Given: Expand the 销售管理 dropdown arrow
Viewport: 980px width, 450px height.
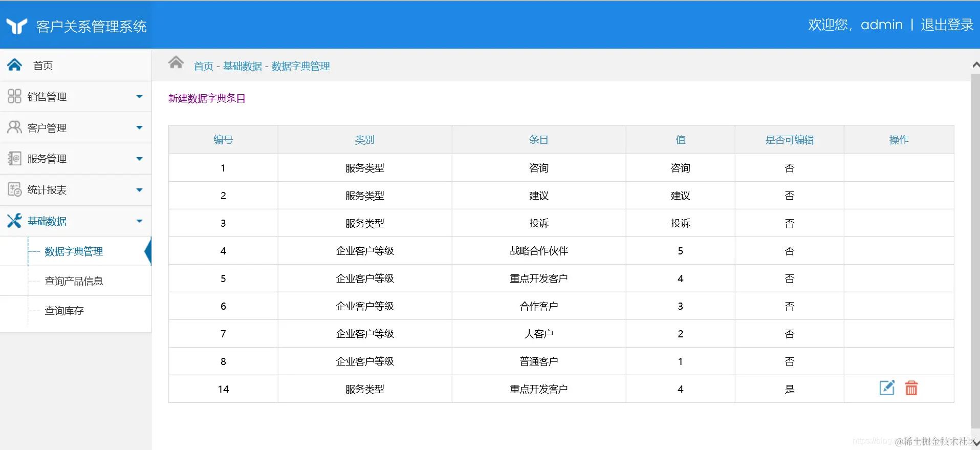Looking at the screenshot, I should [x=139, y=97].
